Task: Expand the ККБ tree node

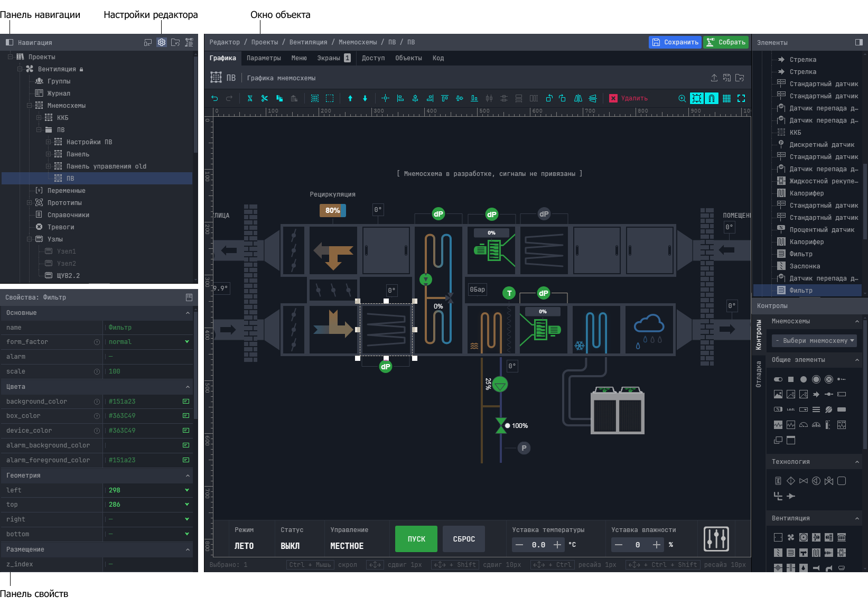Action: click(39, 118)
